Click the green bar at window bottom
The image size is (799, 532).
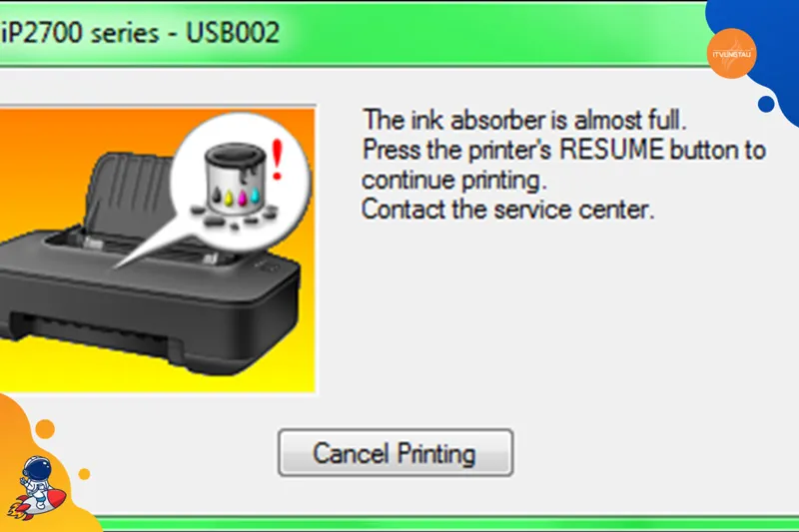click(x=448, y=524)
